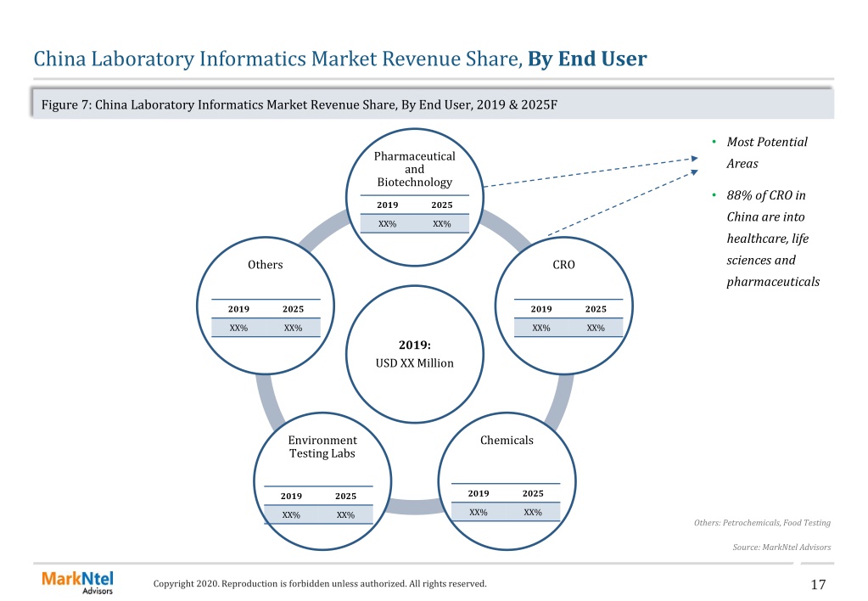Image resolution: width=868 pixels, height=601 pixels.
Task: Click 2019 header in CRO circle
Action: tap(541, 309)
